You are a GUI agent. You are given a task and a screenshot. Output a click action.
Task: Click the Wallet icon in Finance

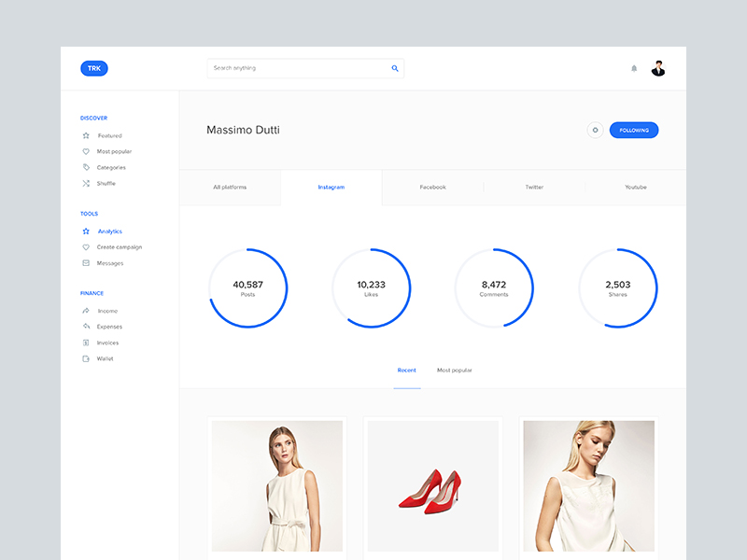[x=86, y=358]
